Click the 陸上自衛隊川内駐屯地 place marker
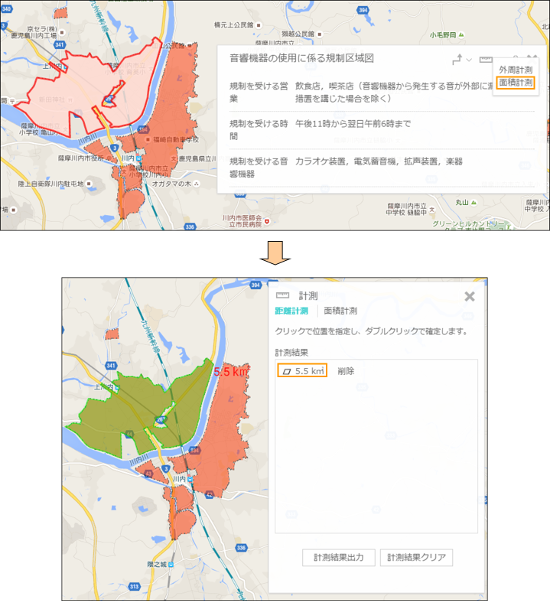 pyautogui.click(x=89, y=184)
